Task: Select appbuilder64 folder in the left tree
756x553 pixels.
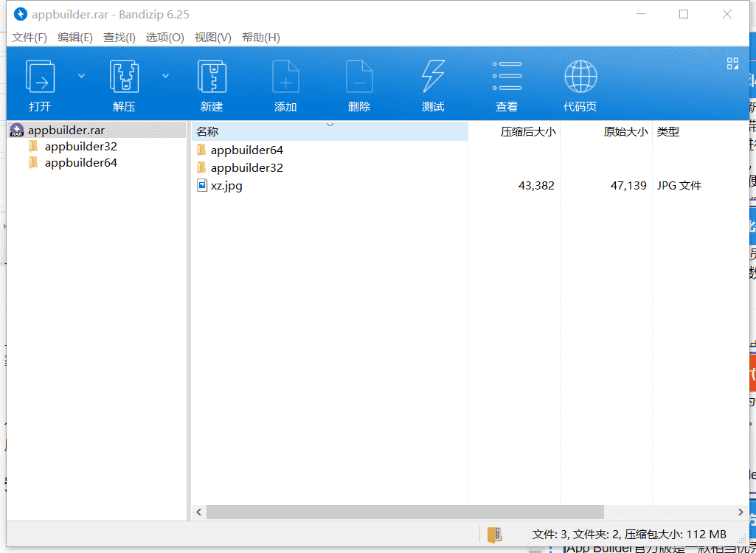Action: (x=81, y=163)
